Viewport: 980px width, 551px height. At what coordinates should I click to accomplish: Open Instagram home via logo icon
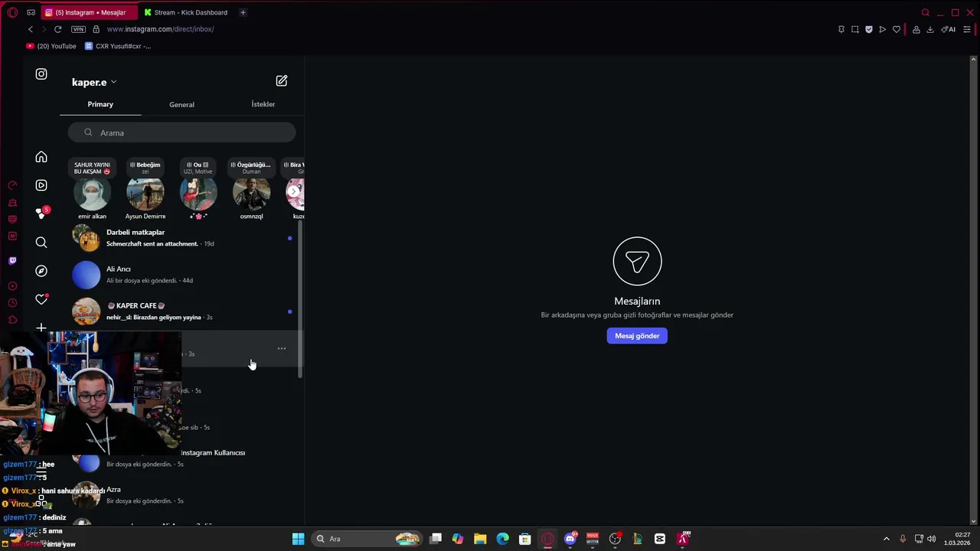41,74
